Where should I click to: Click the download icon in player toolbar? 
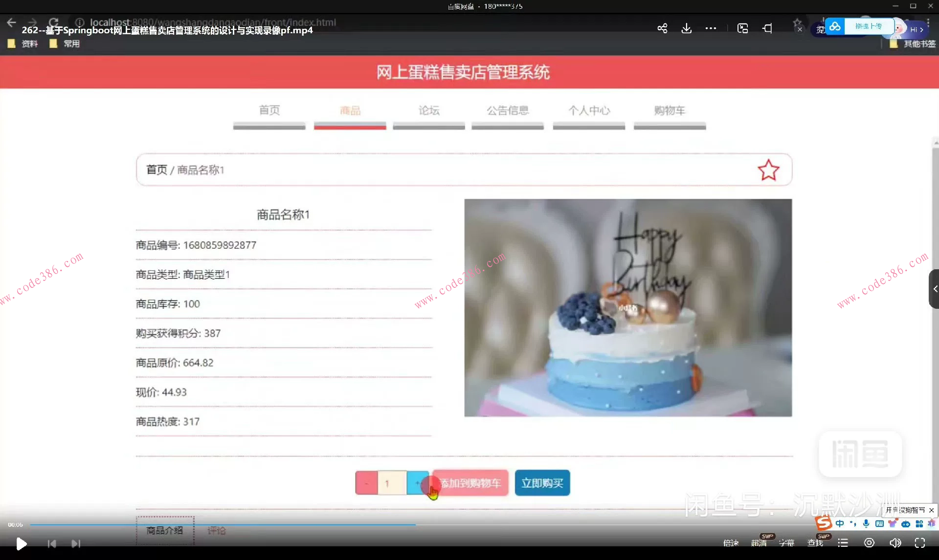coord(687,28)
